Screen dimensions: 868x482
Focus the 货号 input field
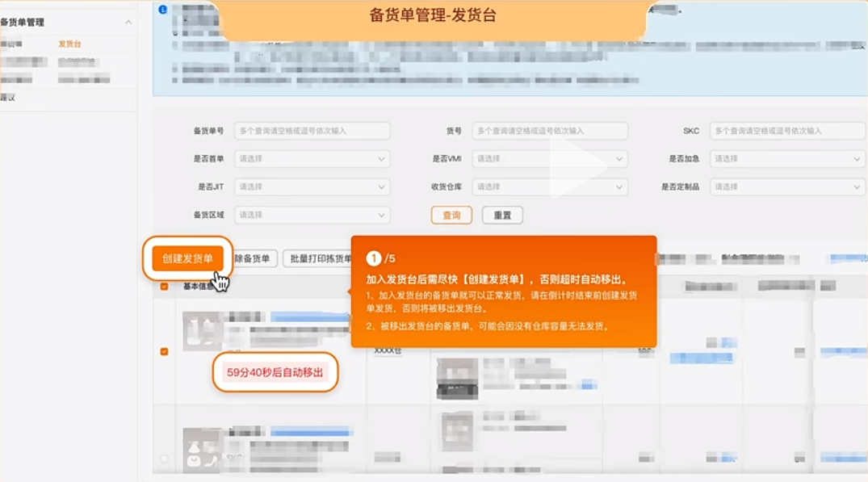coord(550,131)
